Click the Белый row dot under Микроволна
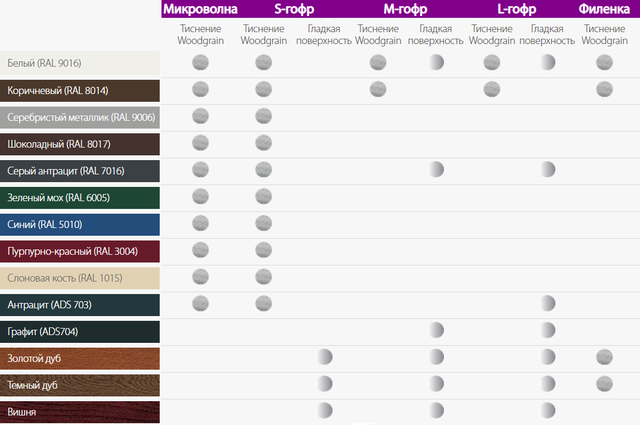 pyautogui.click(x=200, y=62)
